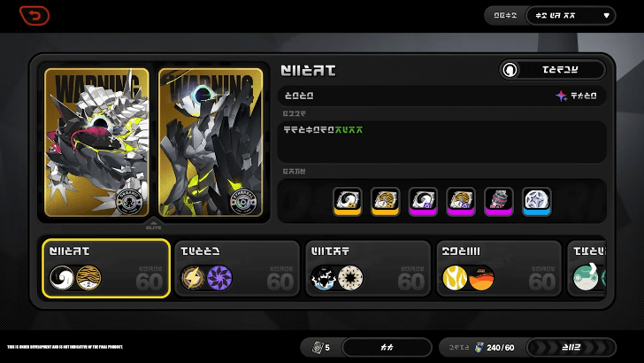Open the orange-rarity tiger-stripe reward icon
Screen dimensions: 644x363
pyautogui.click(x=386, y=202)
